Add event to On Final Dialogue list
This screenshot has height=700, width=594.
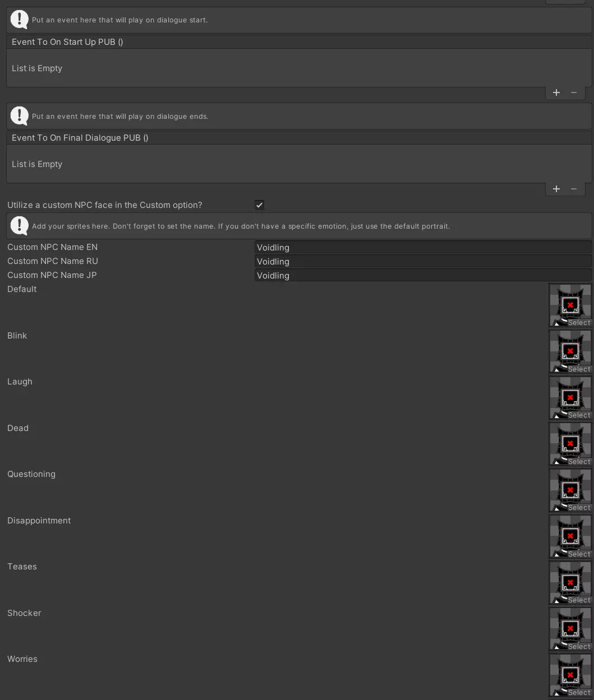point(556,189)
